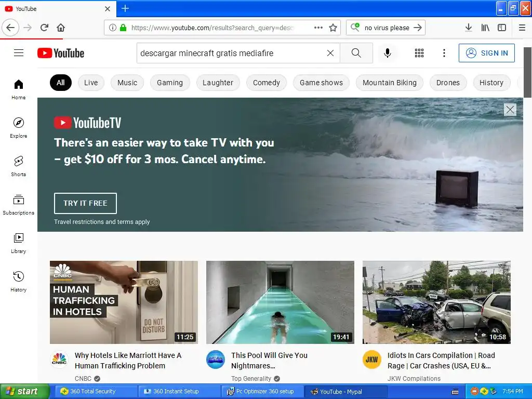This screenshot has width=532, height=399.
Task: Click the keyboard icon in the taskbar
Action: click(455, 392)
